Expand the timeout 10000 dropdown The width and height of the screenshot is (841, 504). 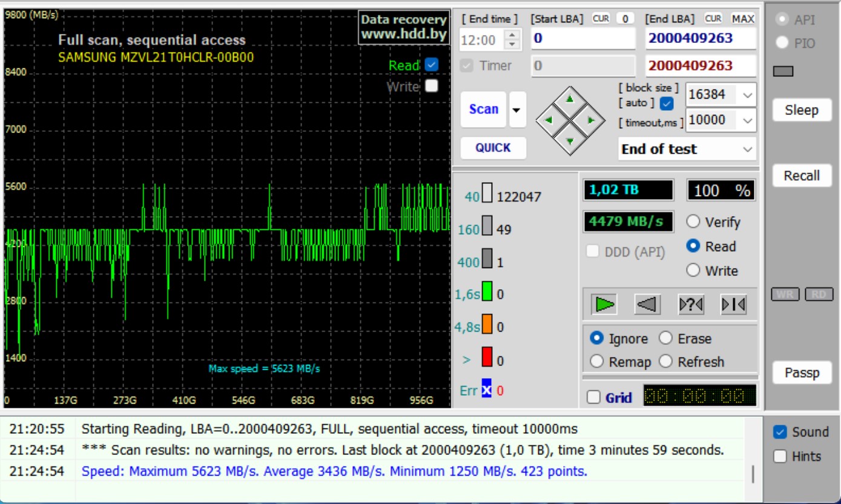coord(748,120)
